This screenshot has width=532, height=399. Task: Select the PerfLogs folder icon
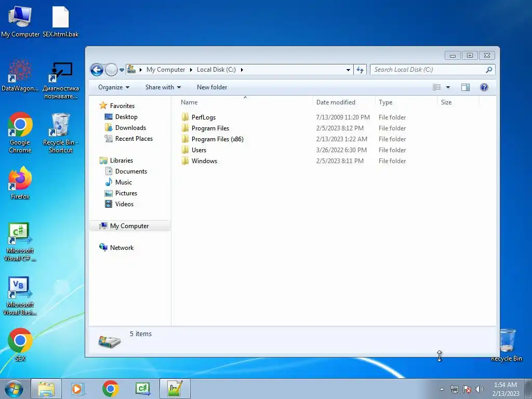point(185,117)
